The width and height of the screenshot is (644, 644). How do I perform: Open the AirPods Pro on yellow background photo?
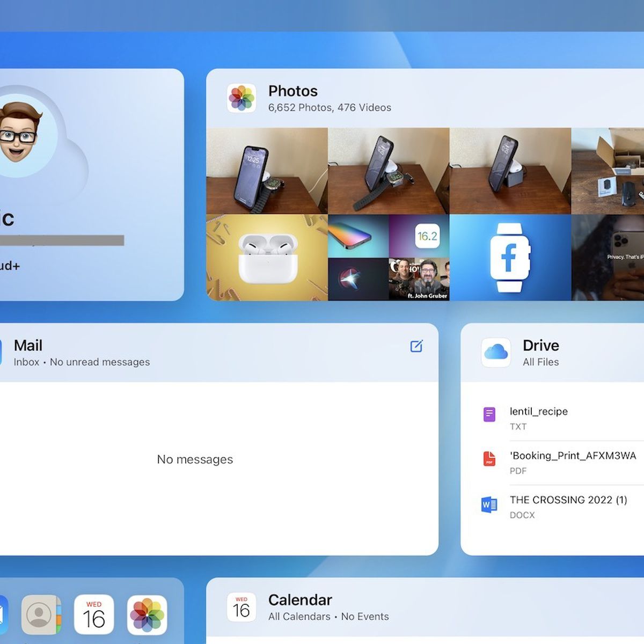pos(267,258)
